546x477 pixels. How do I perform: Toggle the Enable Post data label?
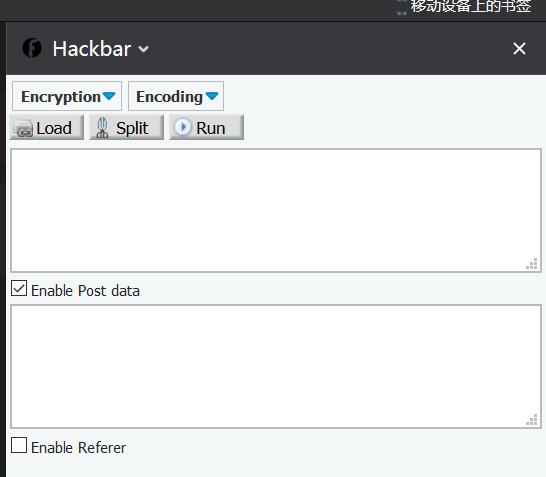click(85, 291)
